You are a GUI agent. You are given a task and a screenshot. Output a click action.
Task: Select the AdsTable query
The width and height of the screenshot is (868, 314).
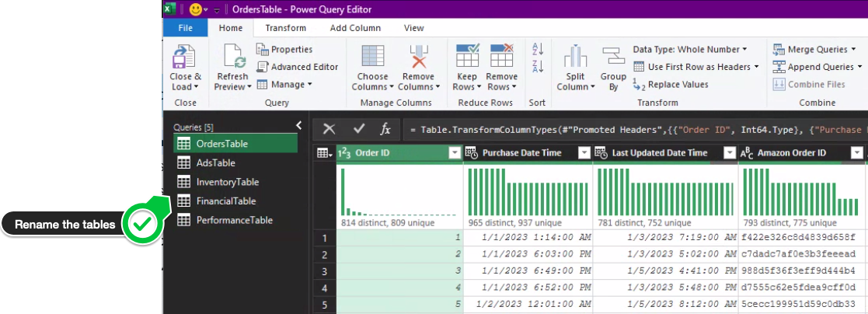[x=235, y=162]
